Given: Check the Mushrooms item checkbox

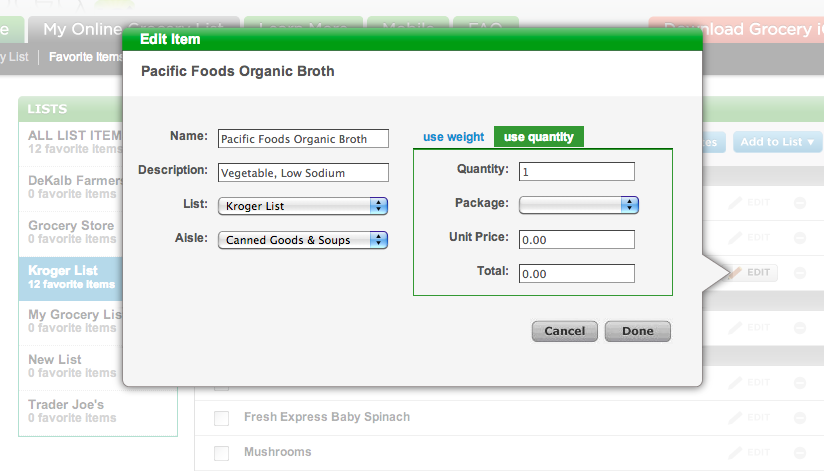Looking at the screenshot, I should pyautogui.click(x=221, y=453).
